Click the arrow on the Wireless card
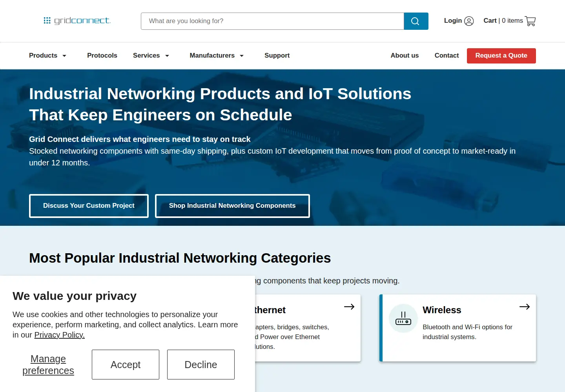 [525, 307]
